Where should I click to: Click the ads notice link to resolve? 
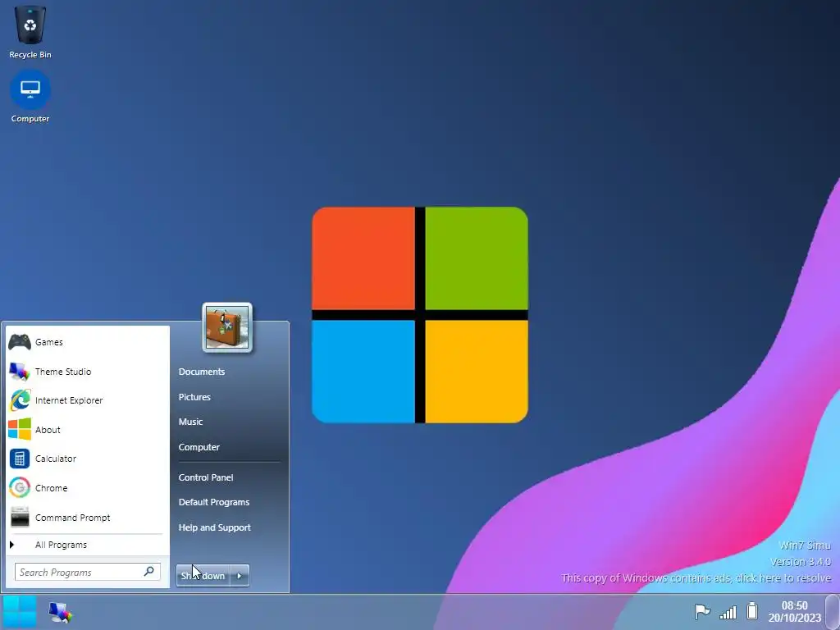click(696, 578)
